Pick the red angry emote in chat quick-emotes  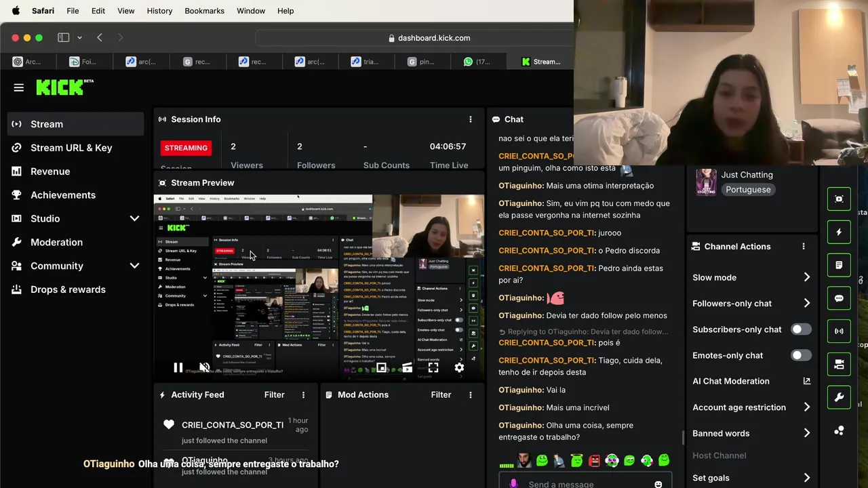coord(595,461)
